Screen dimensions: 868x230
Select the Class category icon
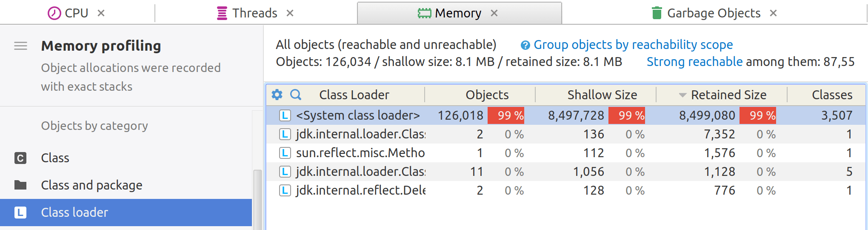20,158
